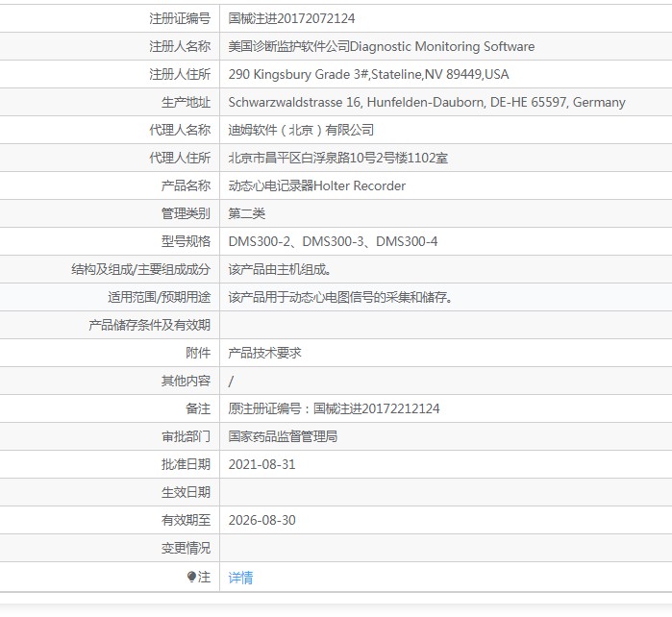Select model list DMS300-2、DMS300-3、DMS300-4
672x617 pixels.
pyautogui.click(x=333, y=241)
